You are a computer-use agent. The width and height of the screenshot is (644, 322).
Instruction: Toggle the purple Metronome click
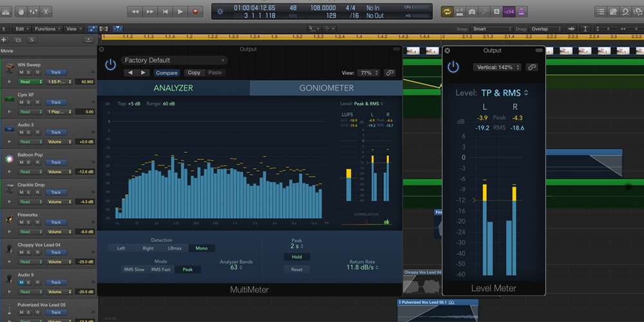[522, 12]
